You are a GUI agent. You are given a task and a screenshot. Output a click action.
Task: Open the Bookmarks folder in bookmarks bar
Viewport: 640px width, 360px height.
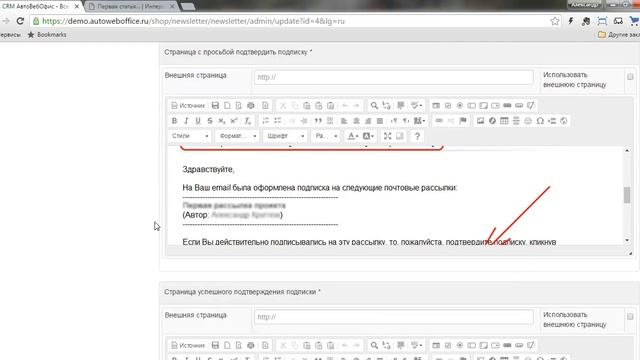point(47,35)
